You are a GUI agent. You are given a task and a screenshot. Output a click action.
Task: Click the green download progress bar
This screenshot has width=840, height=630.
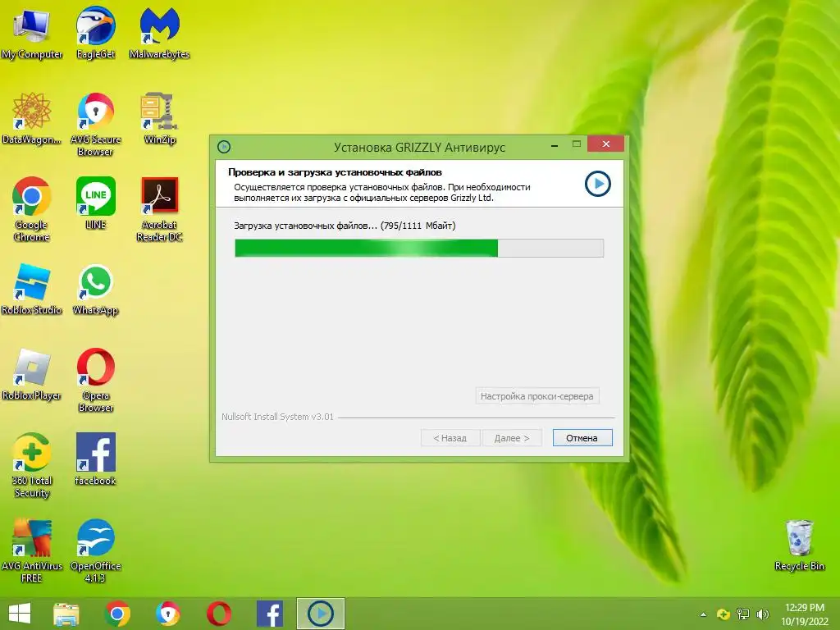(x=419, y=248)
